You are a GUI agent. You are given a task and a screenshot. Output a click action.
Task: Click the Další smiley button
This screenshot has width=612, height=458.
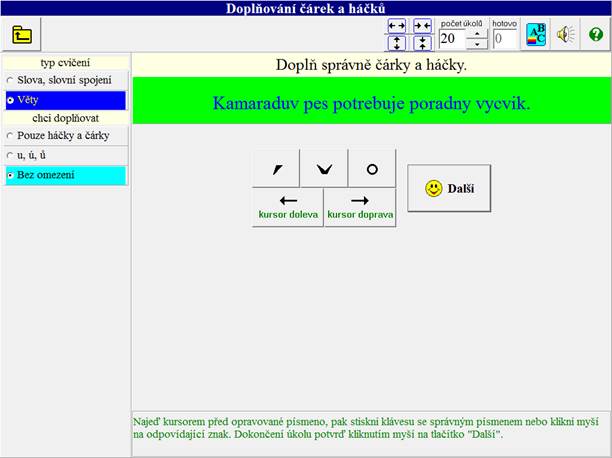[449, 188]
